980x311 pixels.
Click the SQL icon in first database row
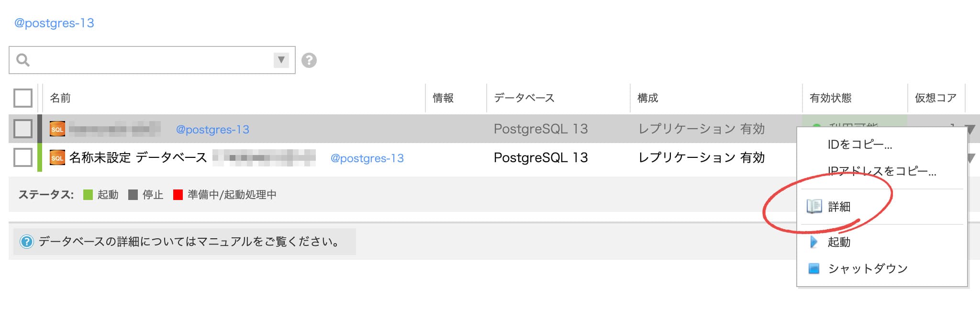(57, 129)
